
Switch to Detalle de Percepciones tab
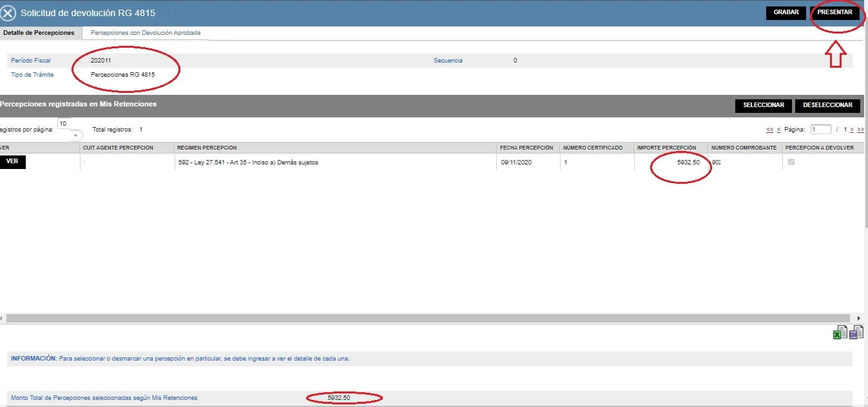[x=39, y=33]
